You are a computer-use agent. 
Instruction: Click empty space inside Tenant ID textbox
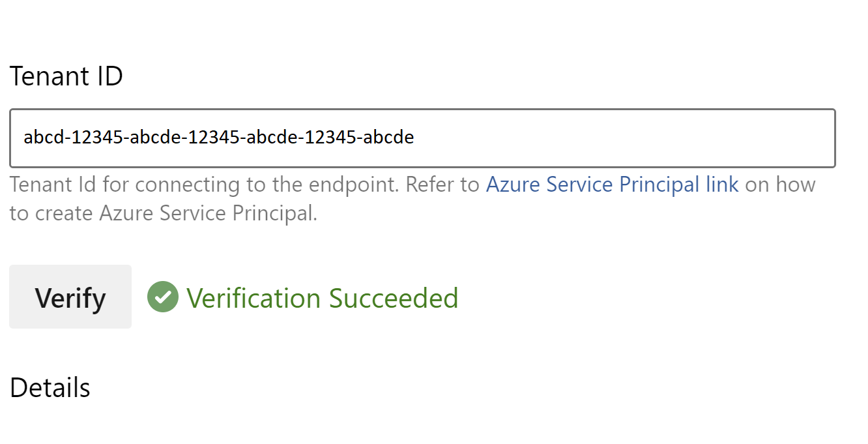click(x=619, y=138)
